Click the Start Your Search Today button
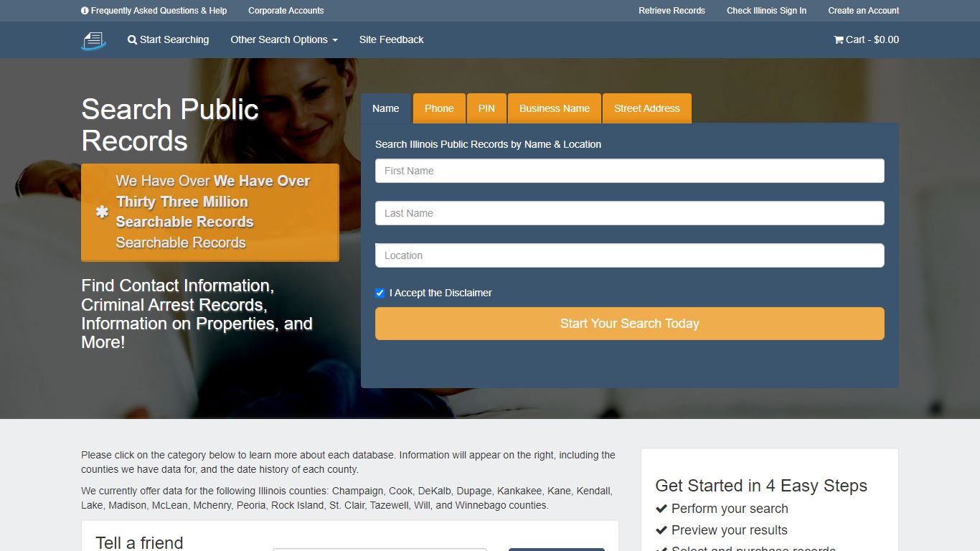This screenshot has width=980, height=551. click(x=630, y=324)
